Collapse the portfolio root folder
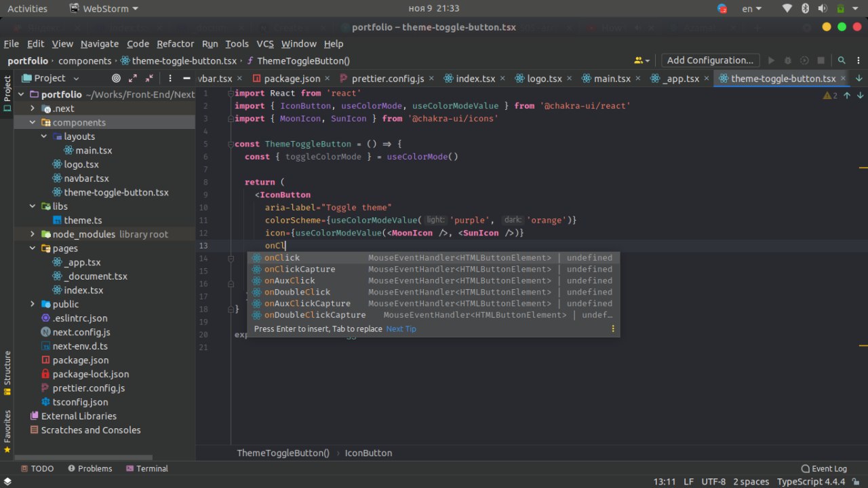 coord(21,94)
